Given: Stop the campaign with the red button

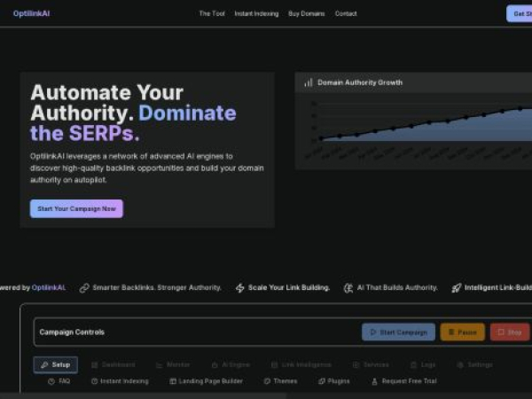Looking at the screenshot, I should 510,332.
